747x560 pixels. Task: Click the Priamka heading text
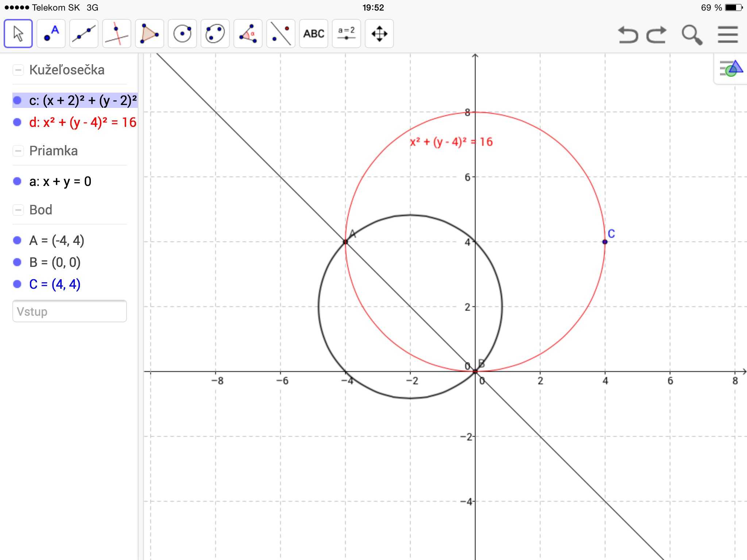[x=54, y=151]
